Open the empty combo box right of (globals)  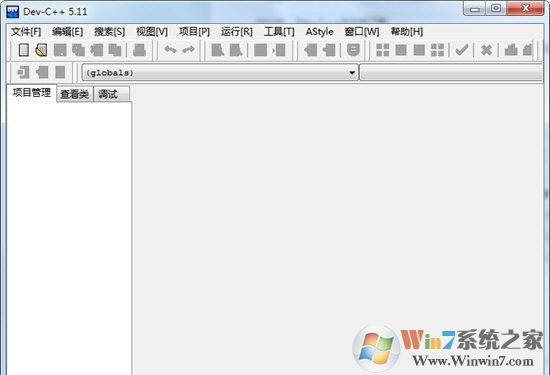(451, 73)
